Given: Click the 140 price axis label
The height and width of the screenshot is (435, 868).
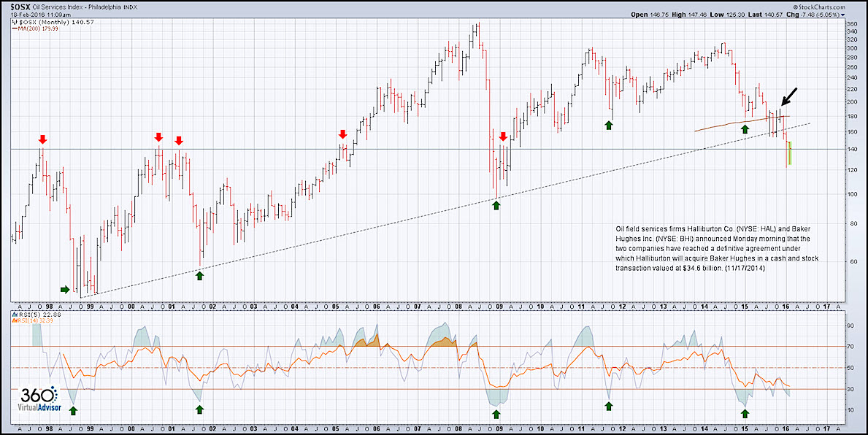Looking at the screenshot, I should [852, 150].
